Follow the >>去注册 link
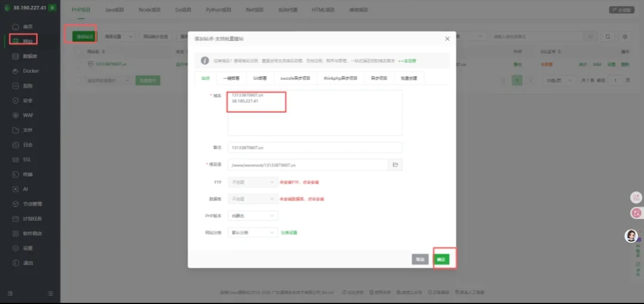The width and height of the screenshot is (644, 304). click(x=407, y=60)
